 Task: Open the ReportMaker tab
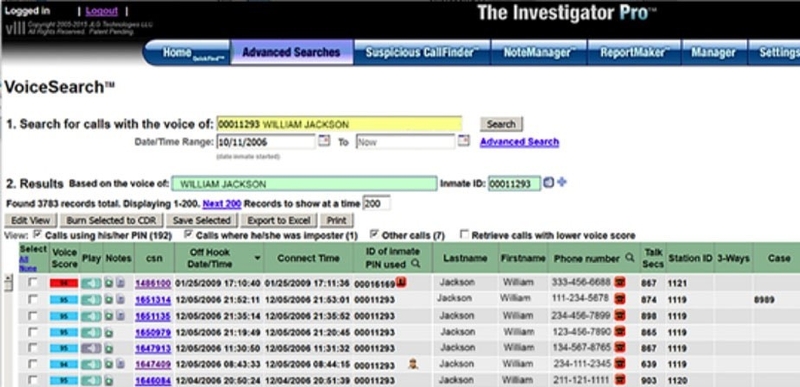[x=634, y=52]
